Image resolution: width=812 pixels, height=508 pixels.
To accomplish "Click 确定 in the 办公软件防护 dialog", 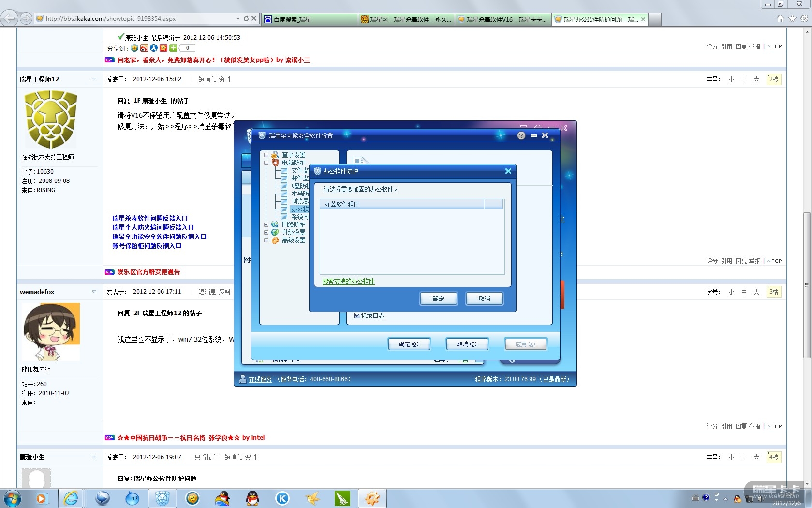I will [439, 299].
